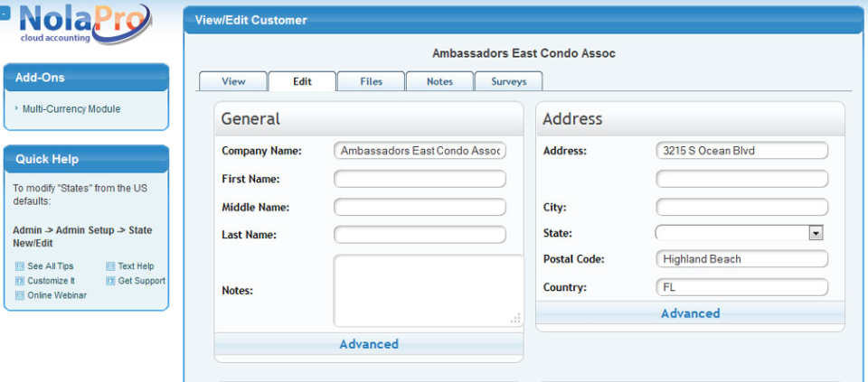Click the Online Webinar icon
This screenshot has height=382, width=868.
point(20,295)
